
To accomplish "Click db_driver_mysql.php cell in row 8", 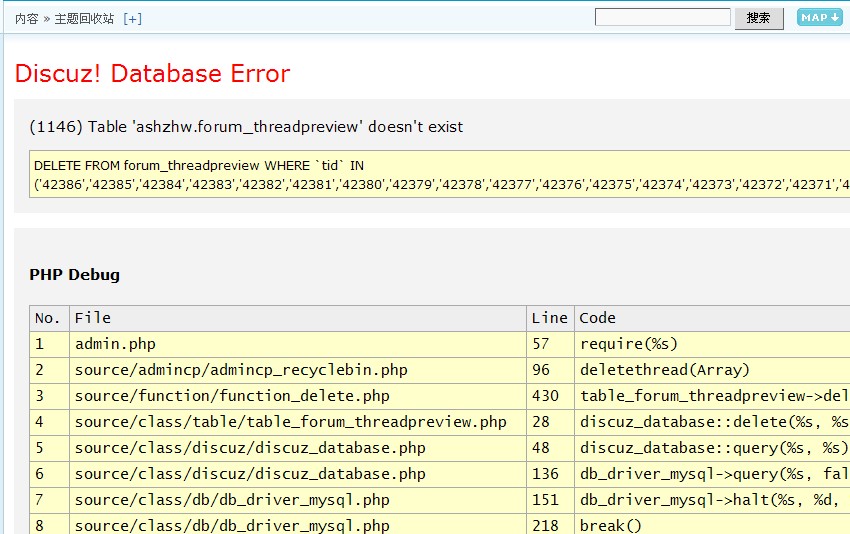I will coord(298,525).
